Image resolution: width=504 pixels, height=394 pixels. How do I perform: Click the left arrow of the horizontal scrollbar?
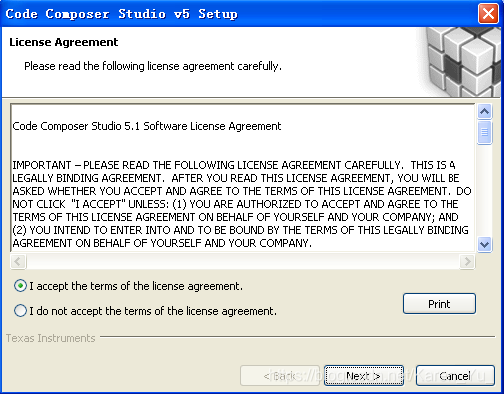click(18, 261)
